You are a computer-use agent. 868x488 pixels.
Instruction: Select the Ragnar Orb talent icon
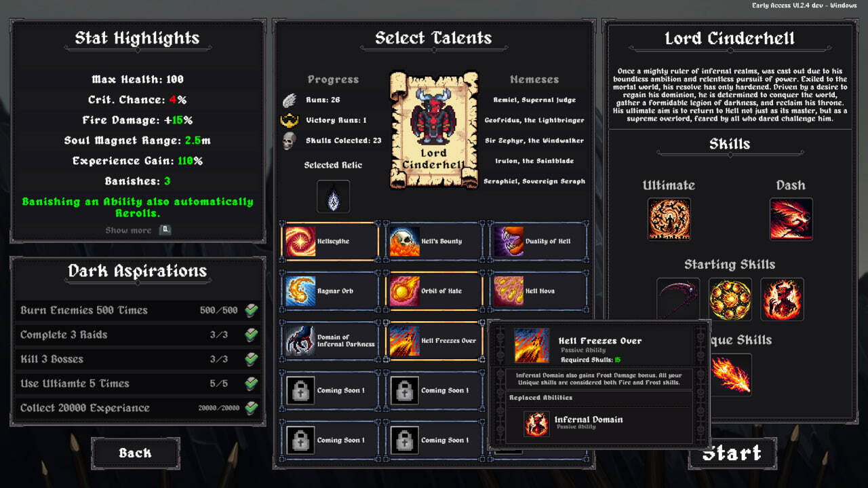(300, 291)
